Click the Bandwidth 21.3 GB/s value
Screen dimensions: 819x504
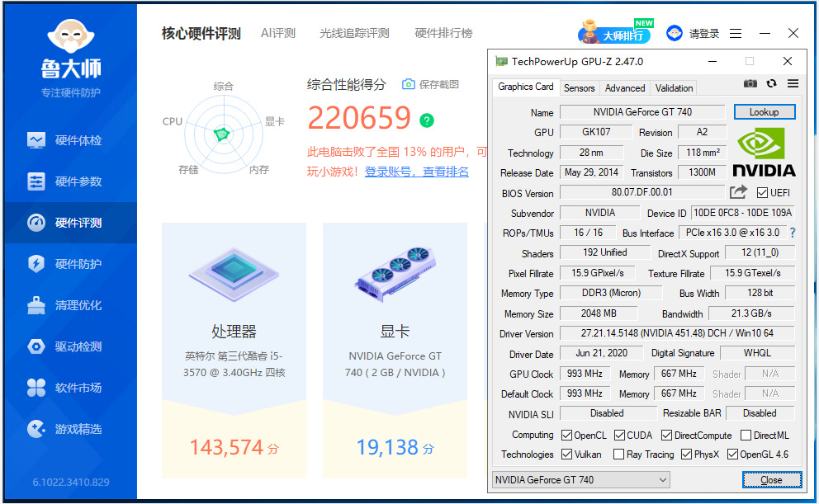751,313
